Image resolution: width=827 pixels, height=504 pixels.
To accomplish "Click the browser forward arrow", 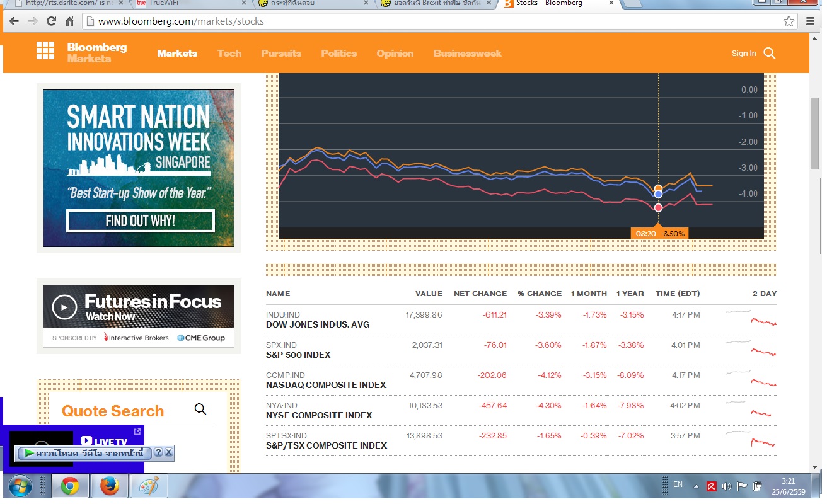I will 33,21.
